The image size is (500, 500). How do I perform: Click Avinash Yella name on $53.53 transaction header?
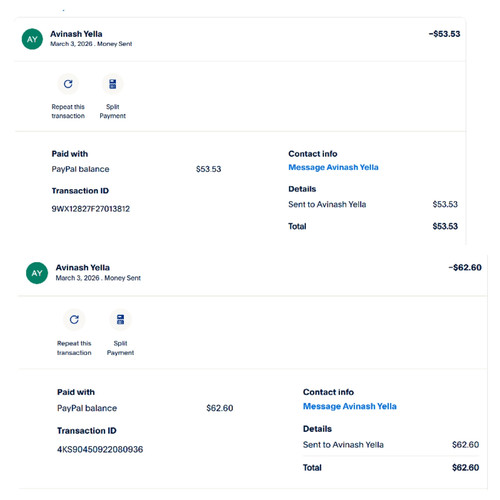click(76, 34)
